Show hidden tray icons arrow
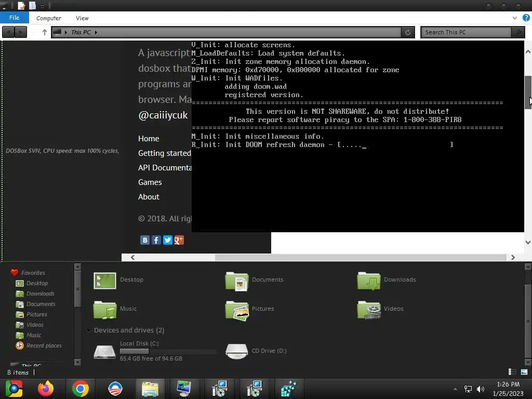 pyautogui.click(x=455, y=389)
